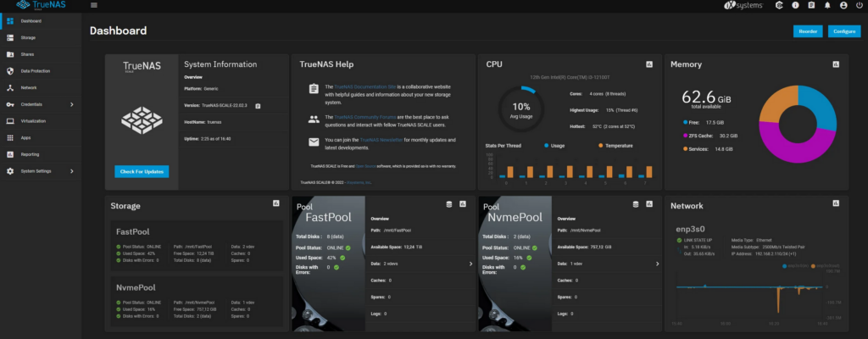
Task: Click the Reporting sidebar icon
Action: (10, 154)
